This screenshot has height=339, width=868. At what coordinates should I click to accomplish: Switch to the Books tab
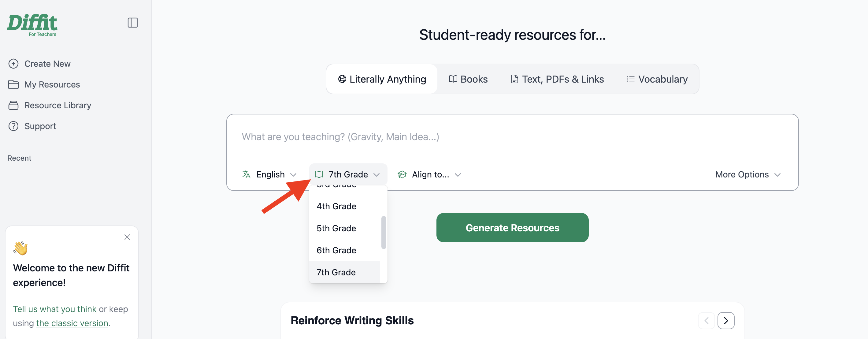point(468,79)
